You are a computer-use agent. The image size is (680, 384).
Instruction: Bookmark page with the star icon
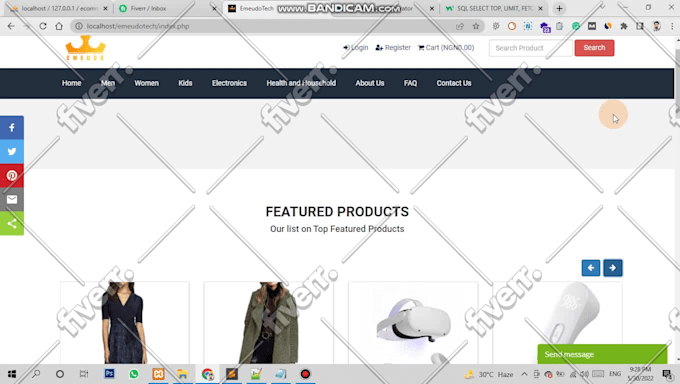(476, 26)
